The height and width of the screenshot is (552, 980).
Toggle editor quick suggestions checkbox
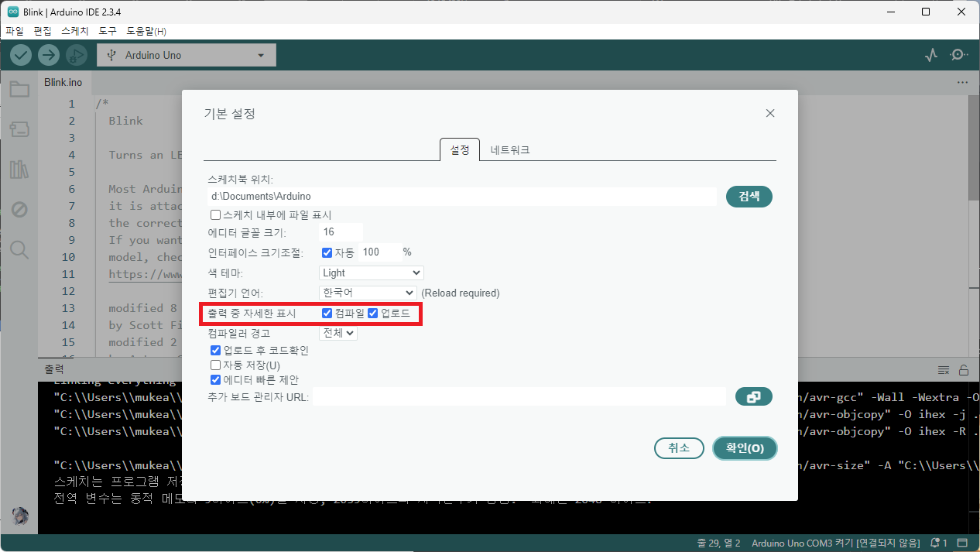(x=216, y=379)
